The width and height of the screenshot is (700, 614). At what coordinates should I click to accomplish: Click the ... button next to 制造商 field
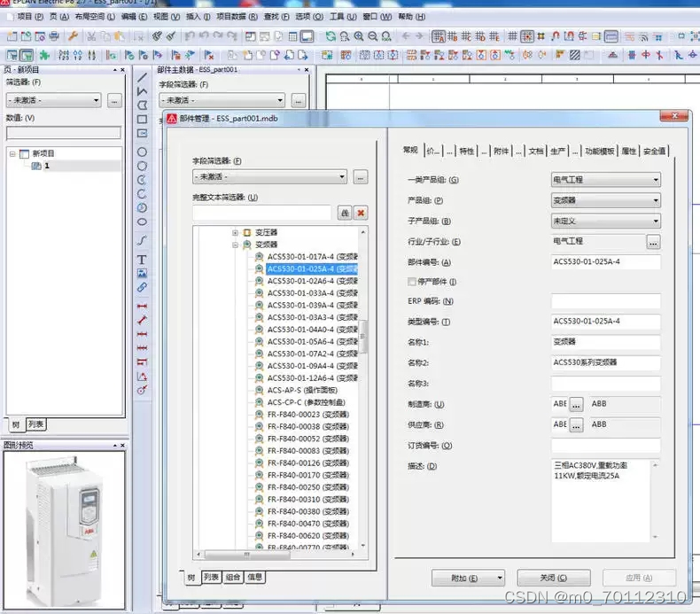[x=576, y=405]
